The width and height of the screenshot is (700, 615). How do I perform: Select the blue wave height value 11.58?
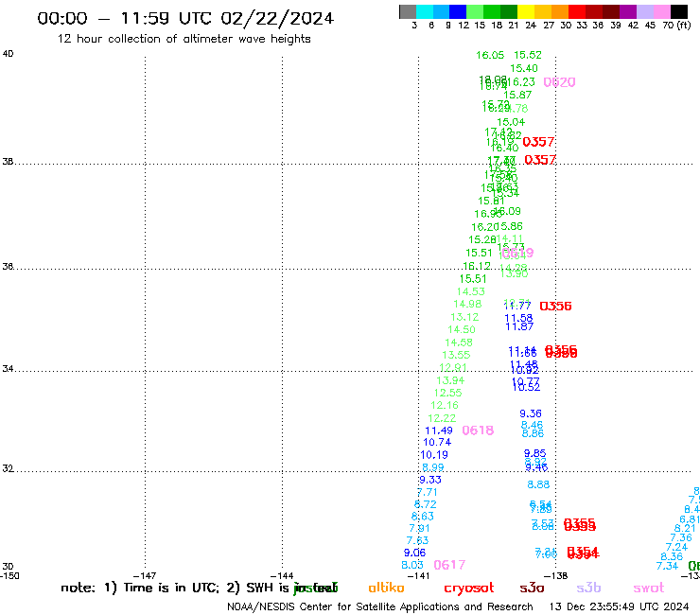(x=518, y=319)
